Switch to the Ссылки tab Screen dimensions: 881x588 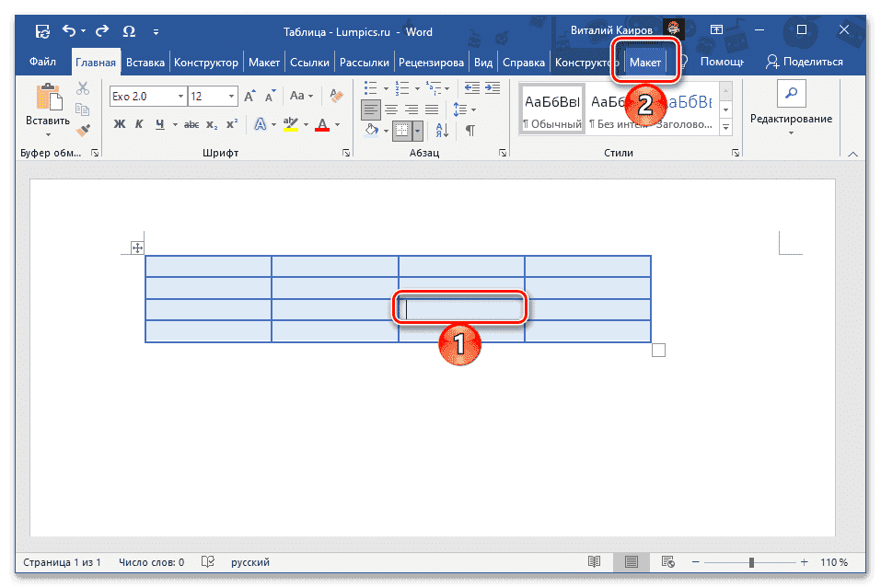coord(309,63)
